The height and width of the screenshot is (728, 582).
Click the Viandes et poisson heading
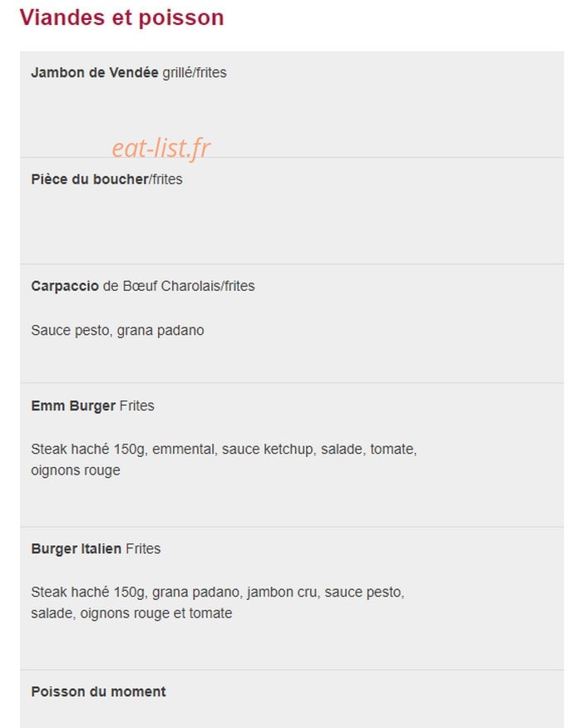(x=121, y=17)
